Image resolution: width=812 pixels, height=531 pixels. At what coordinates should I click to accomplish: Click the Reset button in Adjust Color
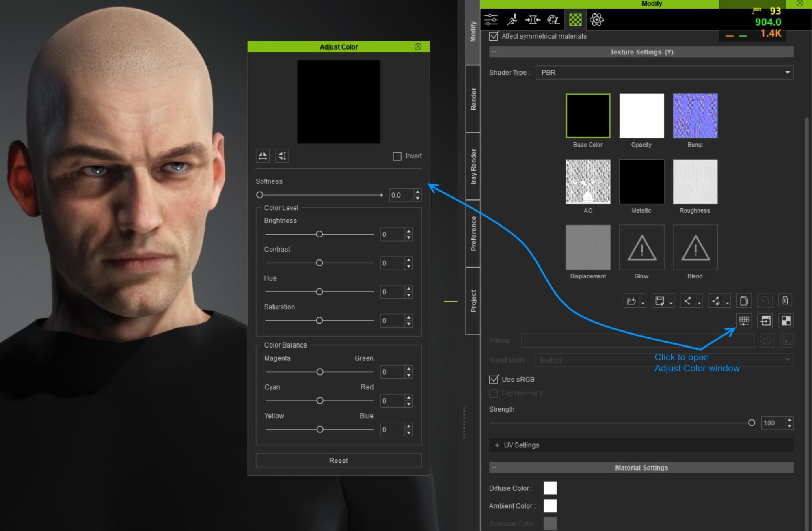click(339, 461)
